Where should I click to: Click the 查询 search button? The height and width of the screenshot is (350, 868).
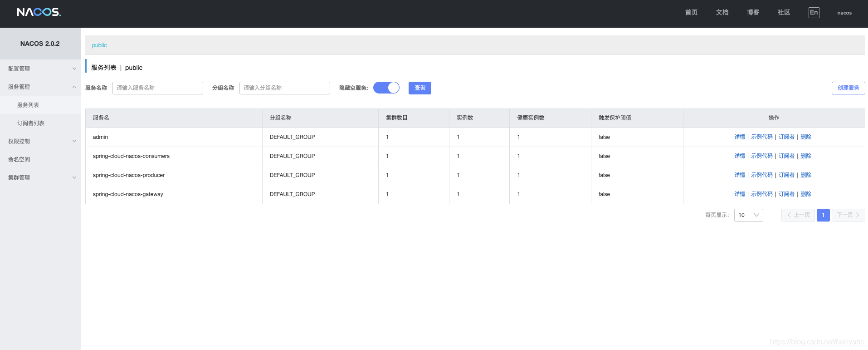420,88
